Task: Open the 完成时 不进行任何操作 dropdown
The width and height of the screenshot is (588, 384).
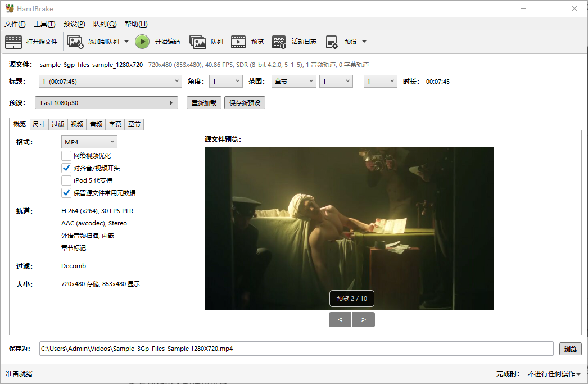Action: (x=554, y=373)
